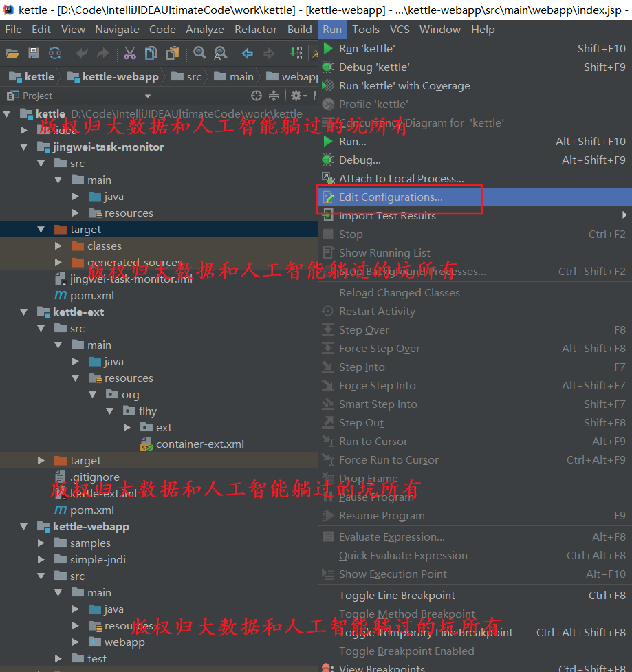The image size is (632, 672).
Task: Click the Forward navigation arrow
Action: (x=269, y=53)
